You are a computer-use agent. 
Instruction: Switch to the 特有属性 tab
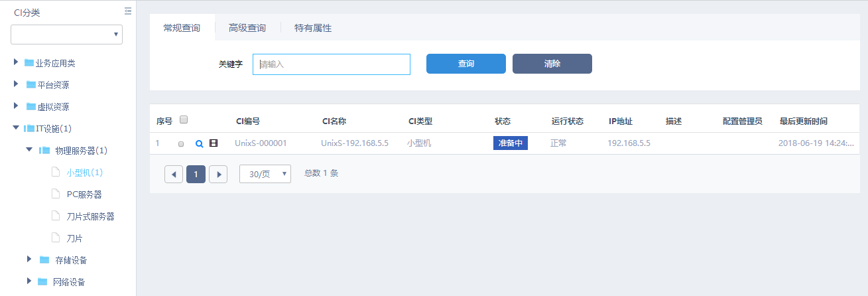click(x=313, y=28)
